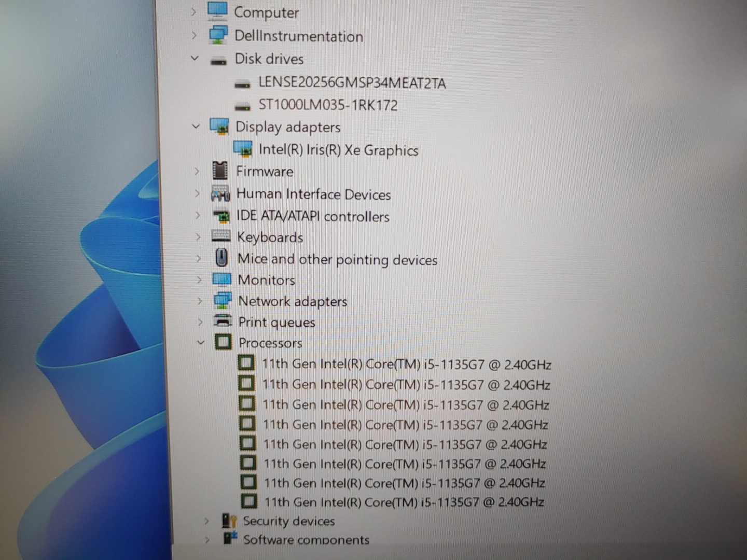The image size is (747, 560).
Task: Select the Print queues label
Action: pyautogui.click(x=277, y=323)
